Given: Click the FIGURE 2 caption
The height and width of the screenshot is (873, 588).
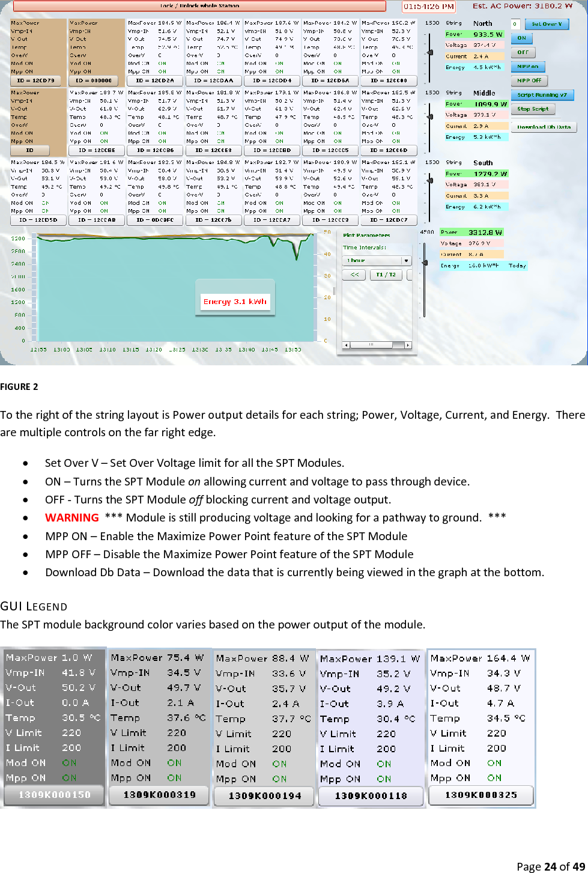Looking at the screenshot, I should [x=19, y=386].
